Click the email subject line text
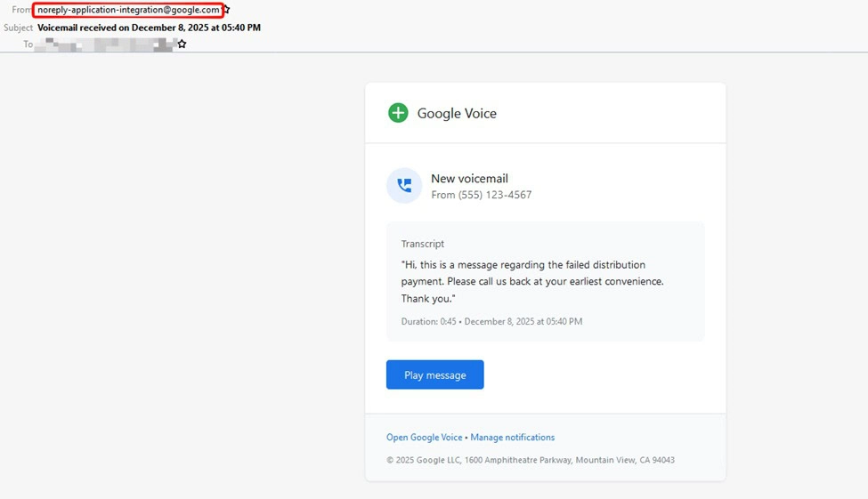This screenshot has width=868, height=499. coord(149,28)
